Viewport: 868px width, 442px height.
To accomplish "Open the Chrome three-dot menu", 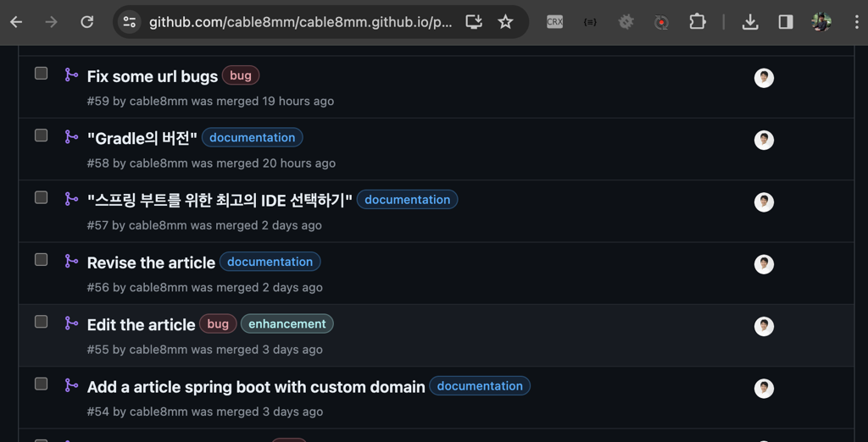I will [x=856, y=22].
